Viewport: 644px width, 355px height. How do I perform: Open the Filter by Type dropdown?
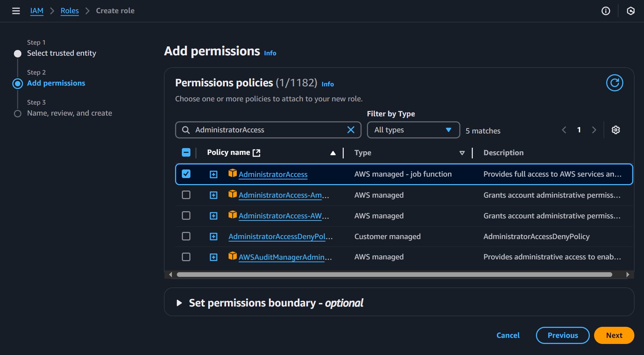(x=413, y=130)
